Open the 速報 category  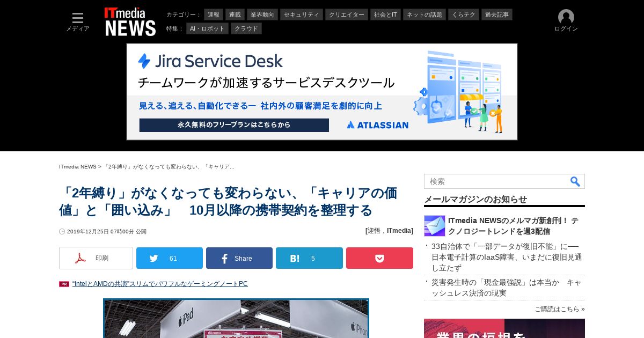(214, 14)
